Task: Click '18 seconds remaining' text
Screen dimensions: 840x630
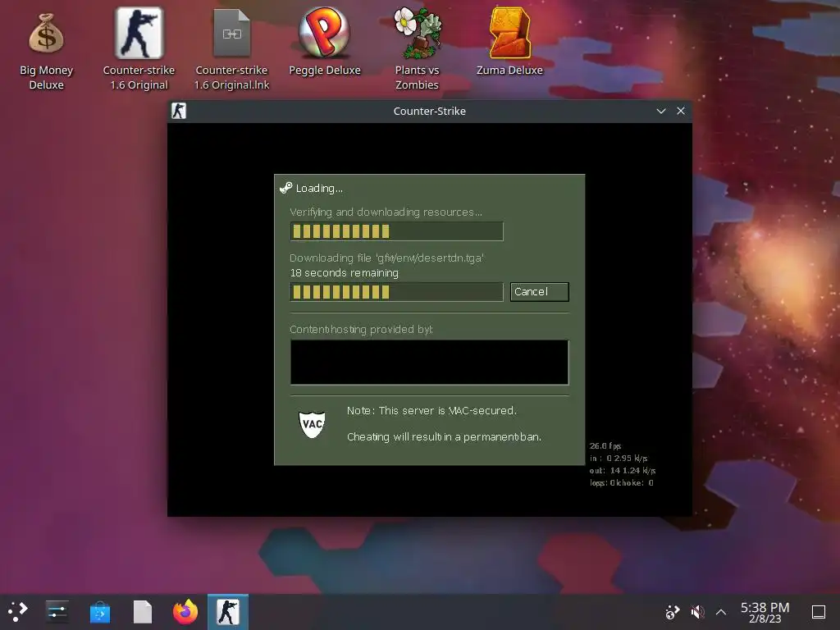Action: 344,273
